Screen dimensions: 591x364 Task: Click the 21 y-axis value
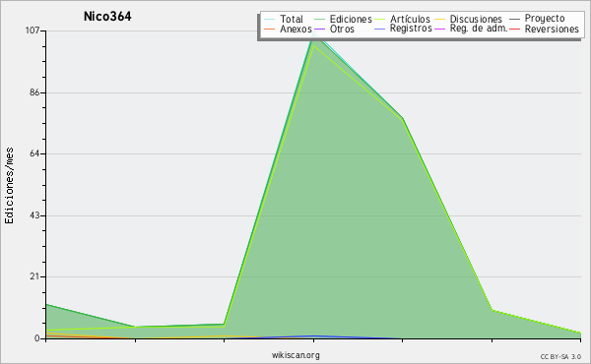34,276
